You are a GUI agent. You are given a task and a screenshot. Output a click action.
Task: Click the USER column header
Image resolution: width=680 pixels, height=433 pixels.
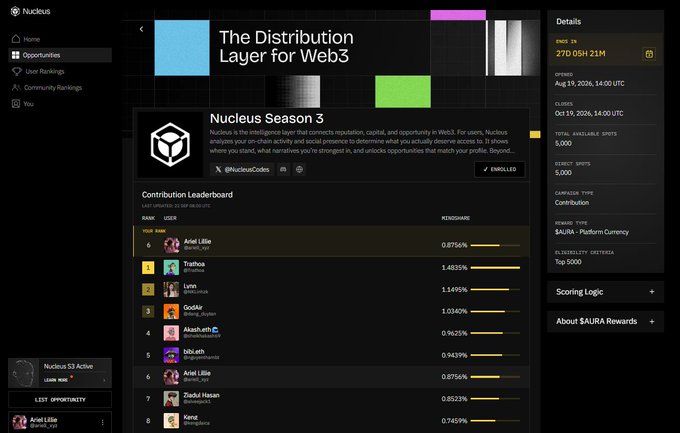click(170, 218)
